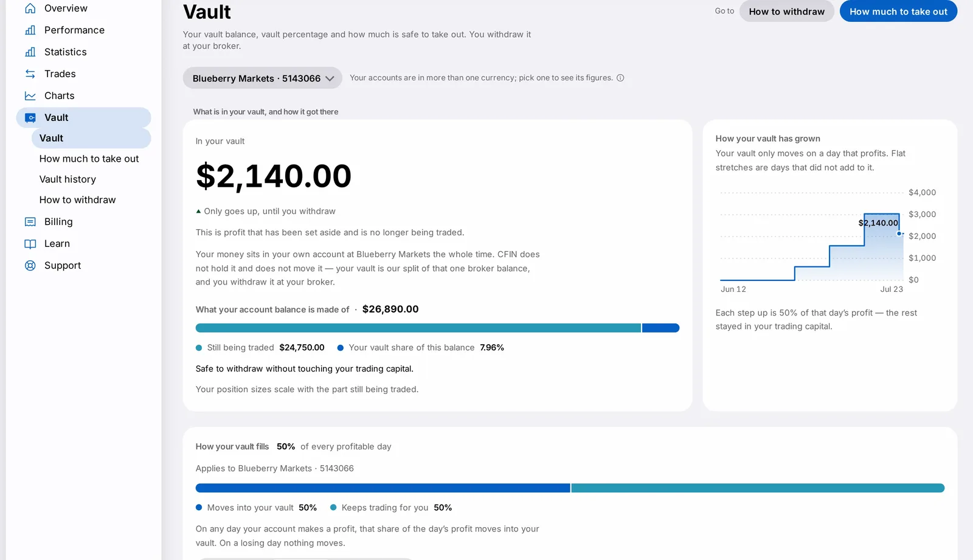The height and width of the screenshot is (560, 973).
Task: Click the $24,750.00 still being traded value
Action: [x=302, y=348]
